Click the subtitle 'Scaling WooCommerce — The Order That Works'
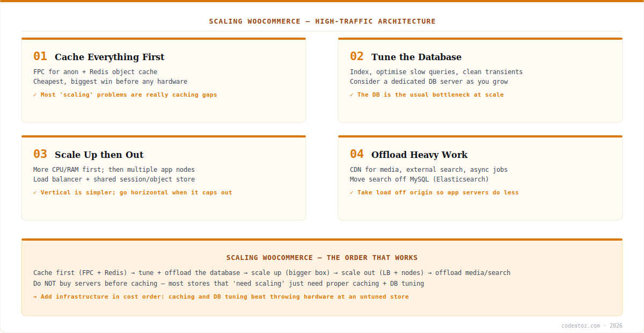644x333 pixels. tap(322, 258)
